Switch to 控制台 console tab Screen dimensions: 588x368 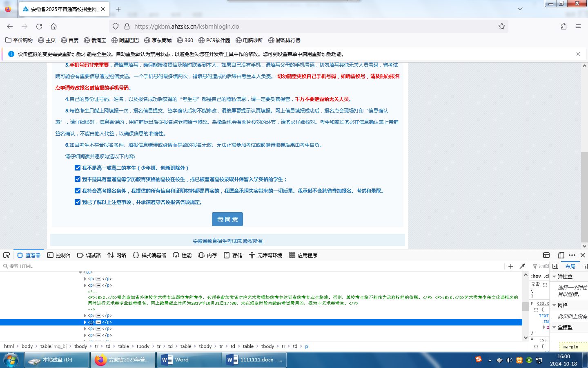click(59, 255)
